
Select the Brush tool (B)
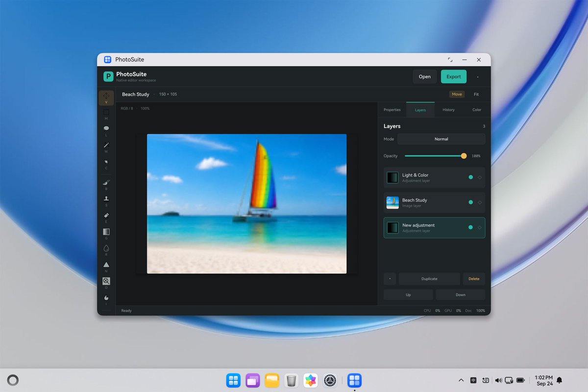pos(106,185)
